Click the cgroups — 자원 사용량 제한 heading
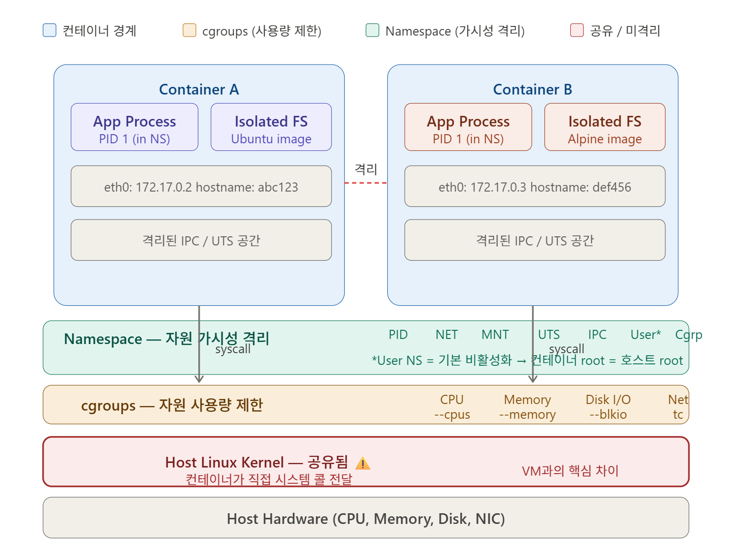Image resolution: width=732 pixels, height=560 pixels. click(x=172, y=405)
